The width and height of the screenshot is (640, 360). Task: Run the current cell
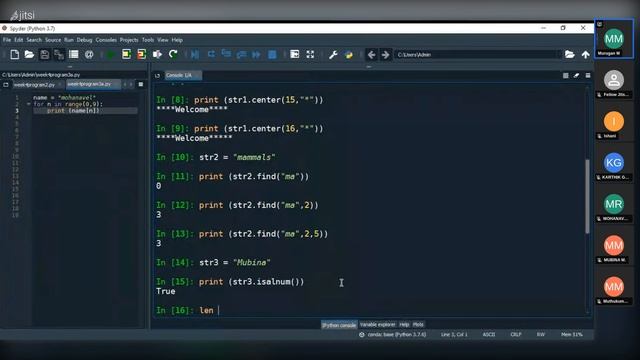coord(126,54)
